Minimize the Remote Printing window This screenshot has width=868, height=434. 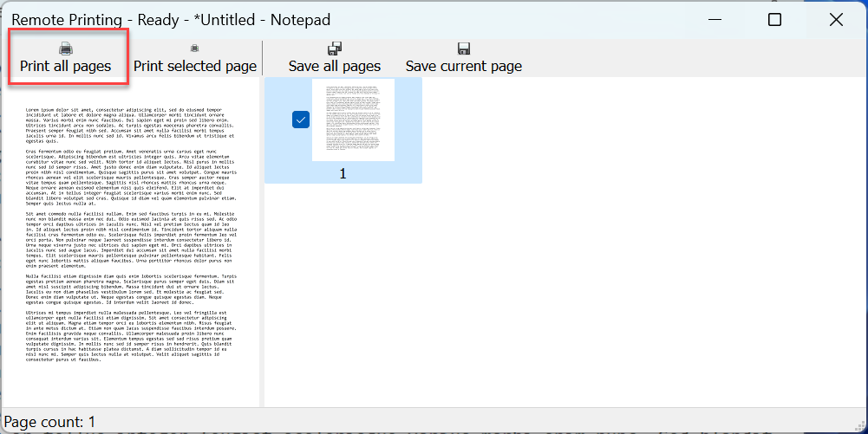click(x=715, y=19)
